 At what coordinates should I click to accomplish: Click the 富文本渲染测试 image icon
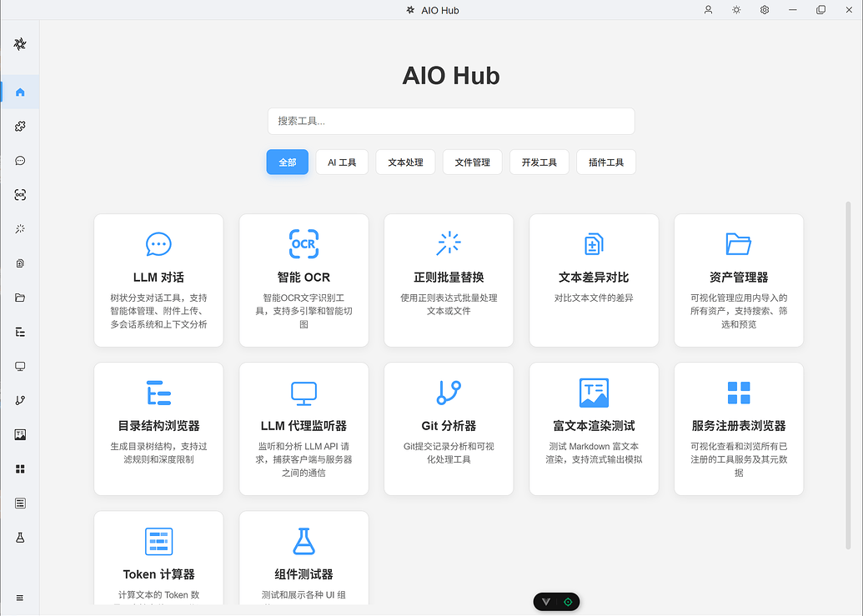[x=594, y=393]
